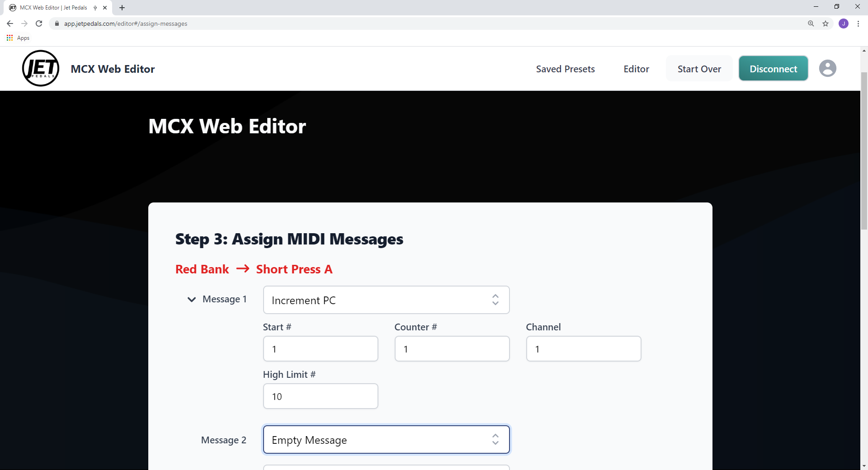The width and height of the screenshot is (868, 470).
Task: Go back to the previous page
Action: pos(10,23)
